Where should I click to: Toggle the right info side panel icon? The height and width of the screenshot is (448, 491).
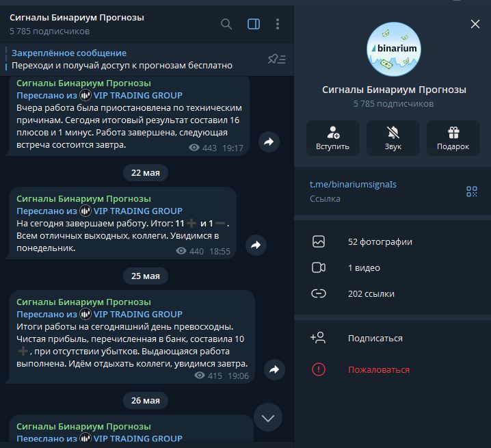tap(253, 24)
